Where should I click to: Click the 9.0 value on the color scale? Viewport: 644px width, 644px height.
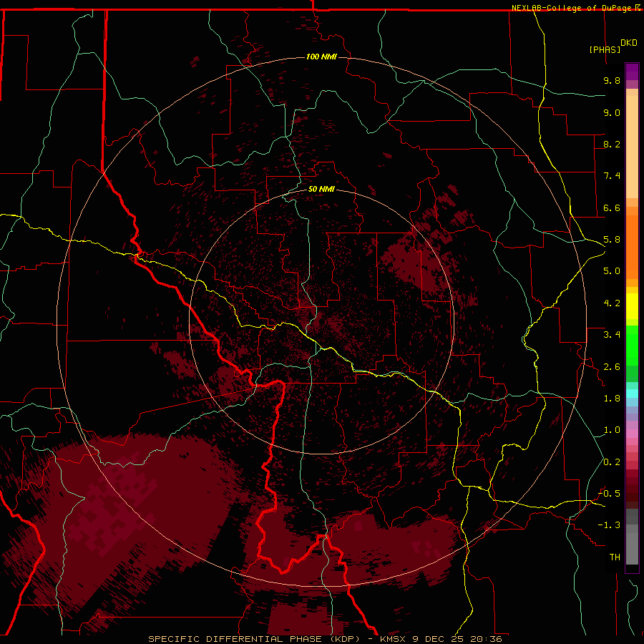coord(612,112)
